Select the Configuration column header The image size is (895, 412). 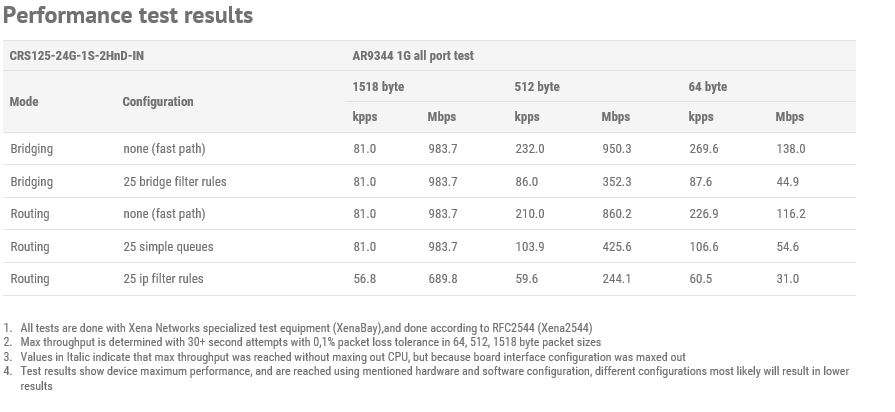pyautogui.click(x=158, y=102)
